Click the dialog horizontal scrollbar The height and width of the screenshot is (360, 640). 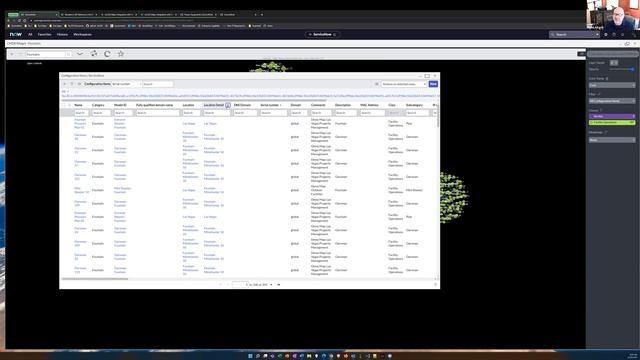[95, 279]
